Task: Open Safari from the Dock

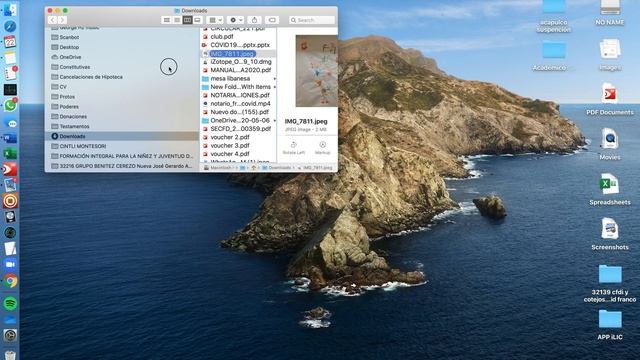Action: pyautogui.click(x=10, y=26)
